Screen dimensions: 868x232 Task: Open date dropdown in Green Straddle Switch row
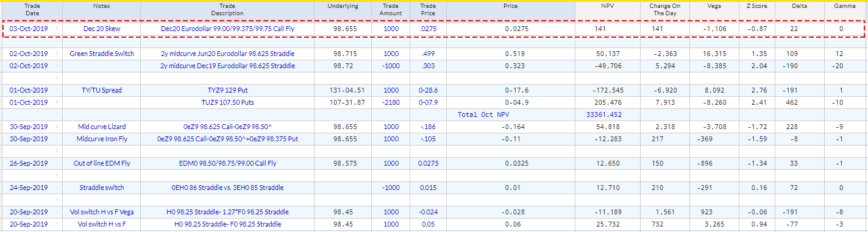pyautogui.click(x=58, y=54)
